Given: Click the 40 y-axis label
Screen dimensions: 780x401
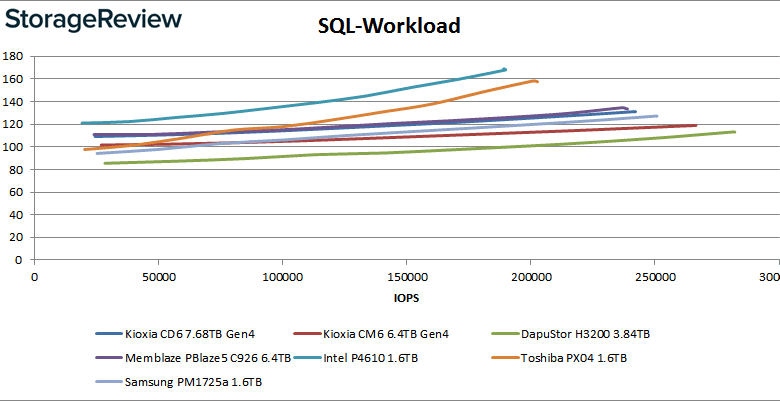Looking at the screenshot, I should coord(15,215).
